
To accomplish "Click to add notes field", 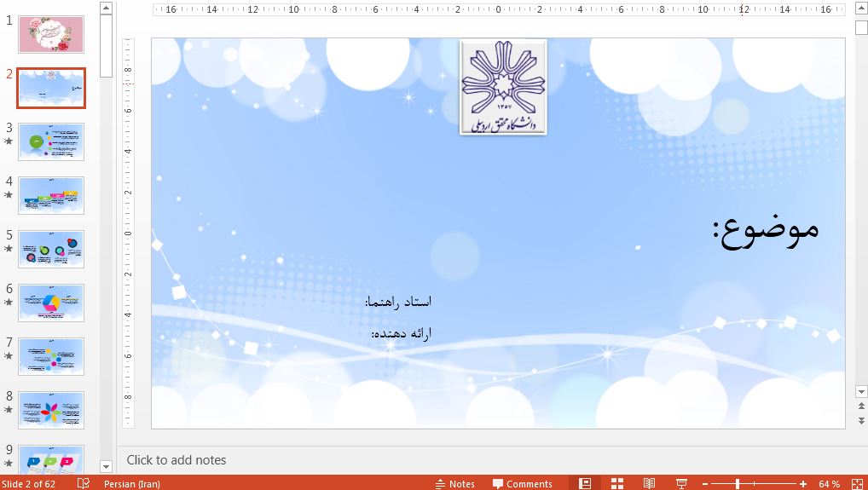I will pos(176,459).
